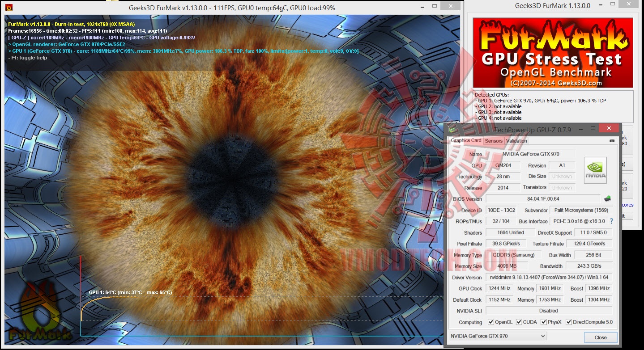Screen dimensions: 644x350
Task: Click the 'GPU 4: not available' line
Action: click(x=498, y=118)
